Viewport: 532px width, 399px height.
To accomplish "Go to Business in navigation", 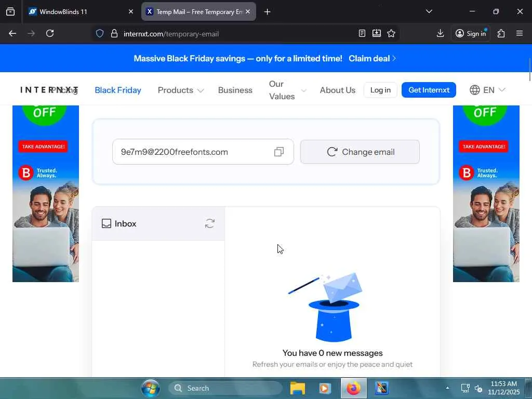I will (x=235, y=90).
